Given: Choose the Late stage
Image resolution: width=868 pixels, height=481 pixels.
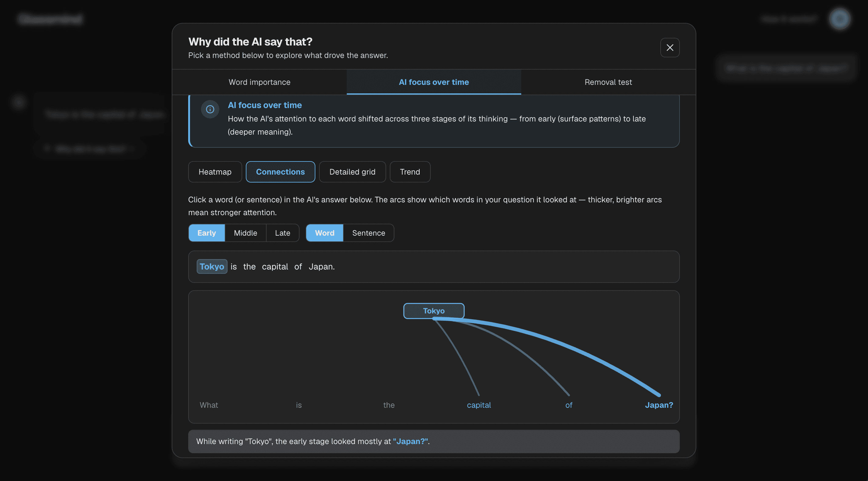Looking at the screenshot, I should (282, 233).
